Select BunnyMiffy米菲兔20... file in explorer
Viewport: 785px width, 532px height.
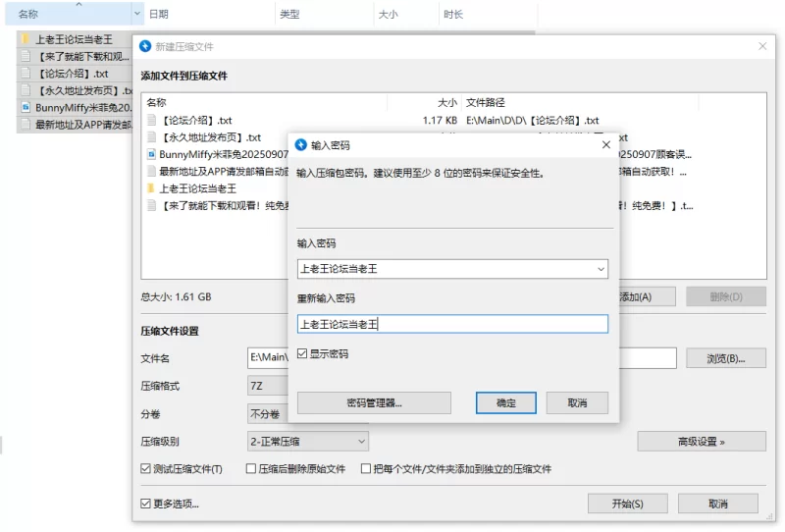[x=76, y=107]
